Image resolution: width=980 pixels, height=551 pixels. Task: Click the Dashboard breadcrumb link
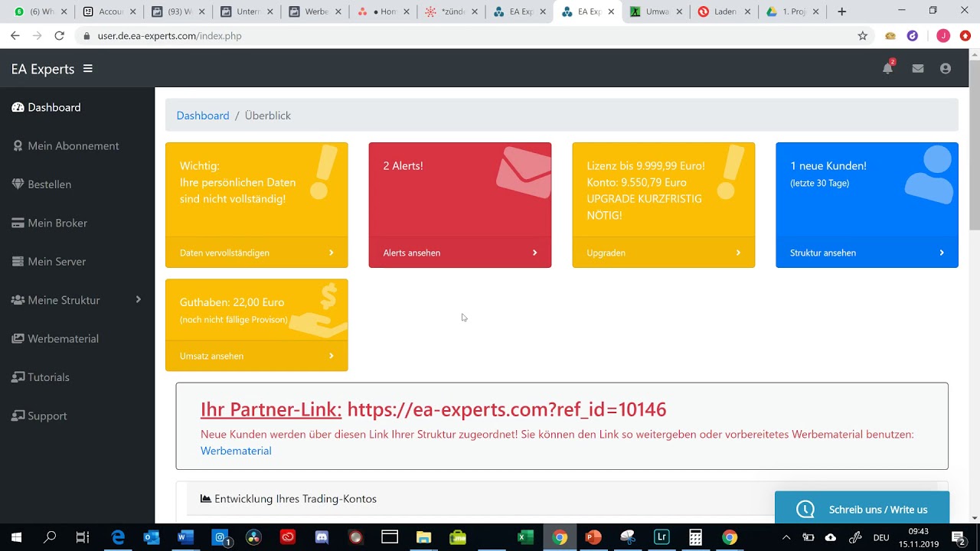click(203, 116)
